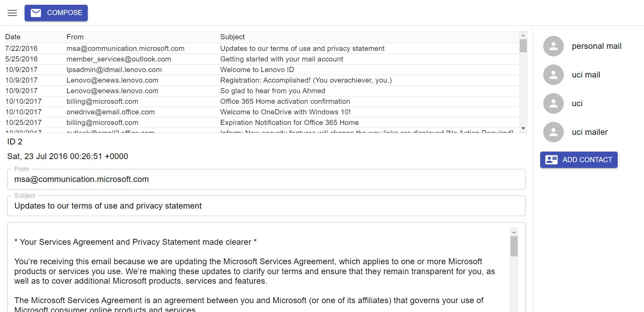Image resolution: width=644 pixels, height=312 pixels.
Task: Open email from member_services@outlook.com
Action: 262,59
